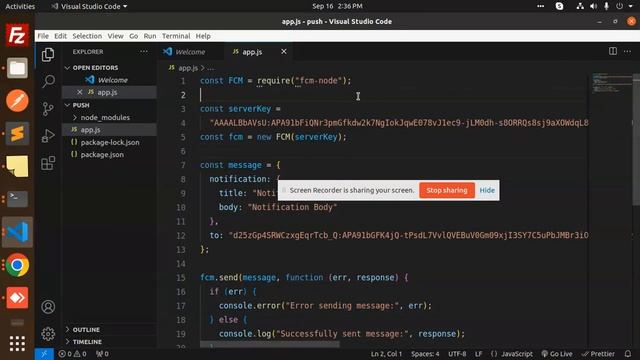
Task: Click app.js in breadcrumb path
Action: (188, 68)
